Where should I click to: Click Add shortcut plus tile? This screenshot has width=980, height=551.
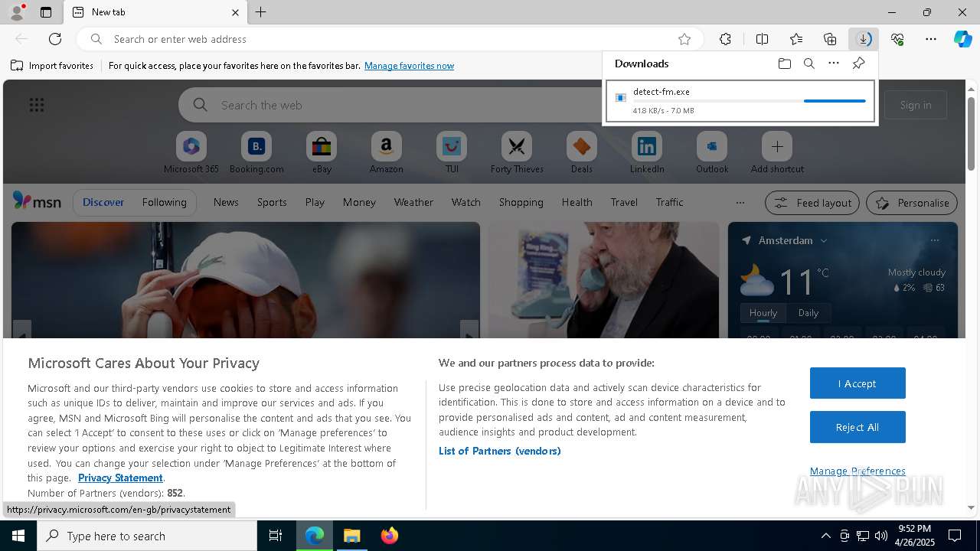777,152
